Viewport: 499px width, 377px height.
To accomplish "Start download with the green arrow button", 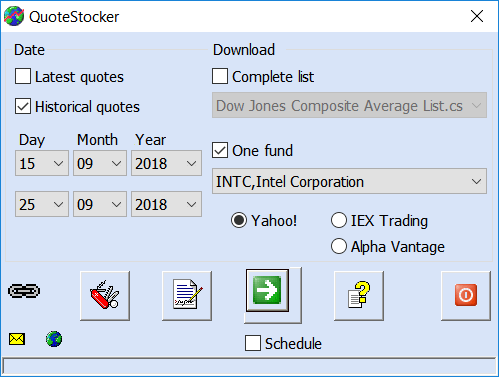I will [x=267, y=291].
